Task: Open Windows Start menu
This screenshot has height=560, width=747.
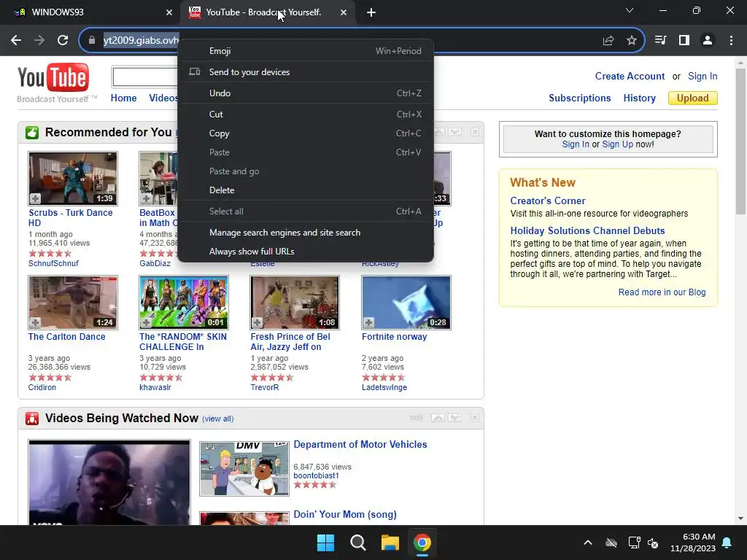Action: [x=326, y=542]
